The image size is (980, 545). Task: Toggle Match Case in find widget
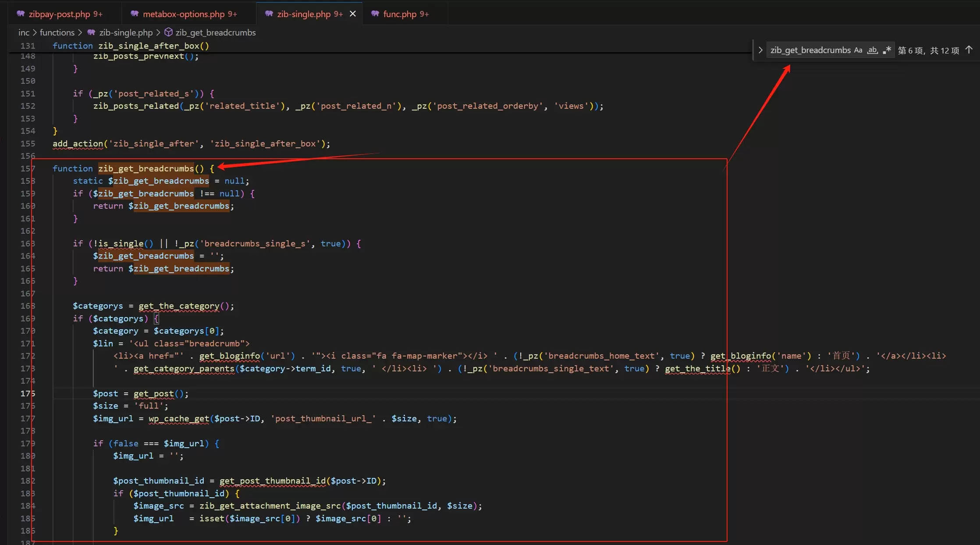pyautogui.click(x=858, y=50)
